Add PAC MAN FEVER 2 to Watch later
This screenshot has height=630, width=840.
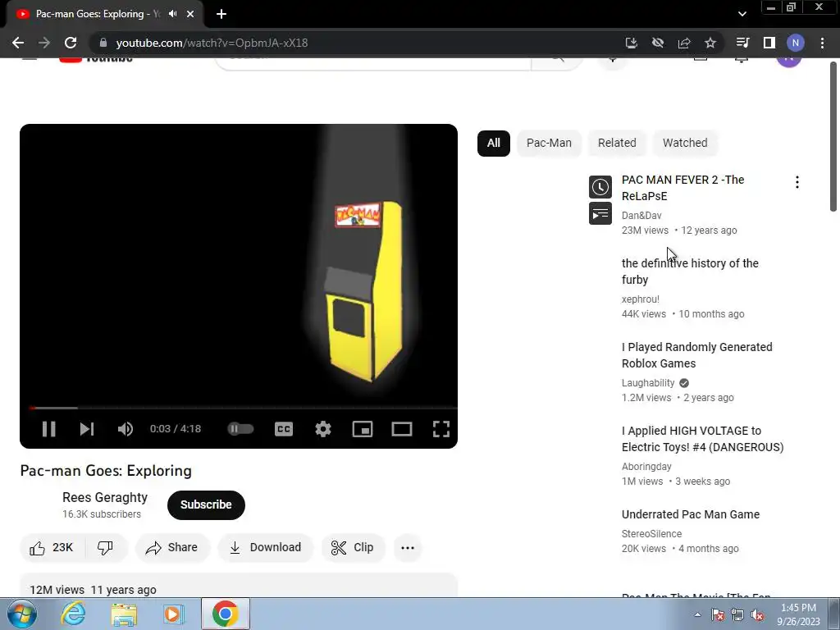point(600,187)
